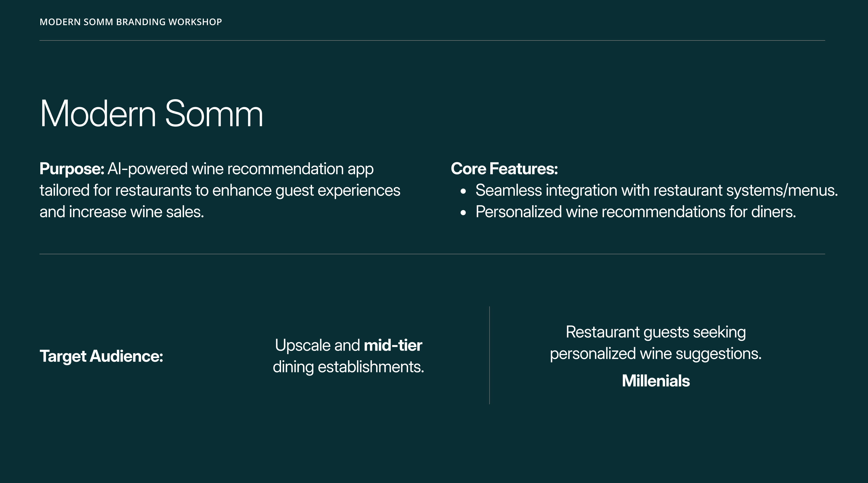Click the 'personalized wine suggestions.' line
The height and width of the screenshot is (483, 868).
coord(655,354)
